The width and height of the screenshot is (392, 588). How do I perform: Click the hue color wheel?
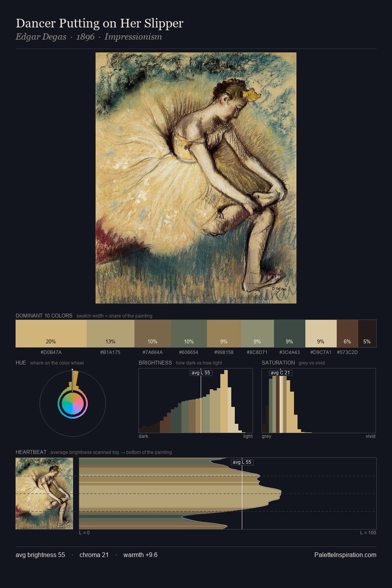(x=73, y=403)
